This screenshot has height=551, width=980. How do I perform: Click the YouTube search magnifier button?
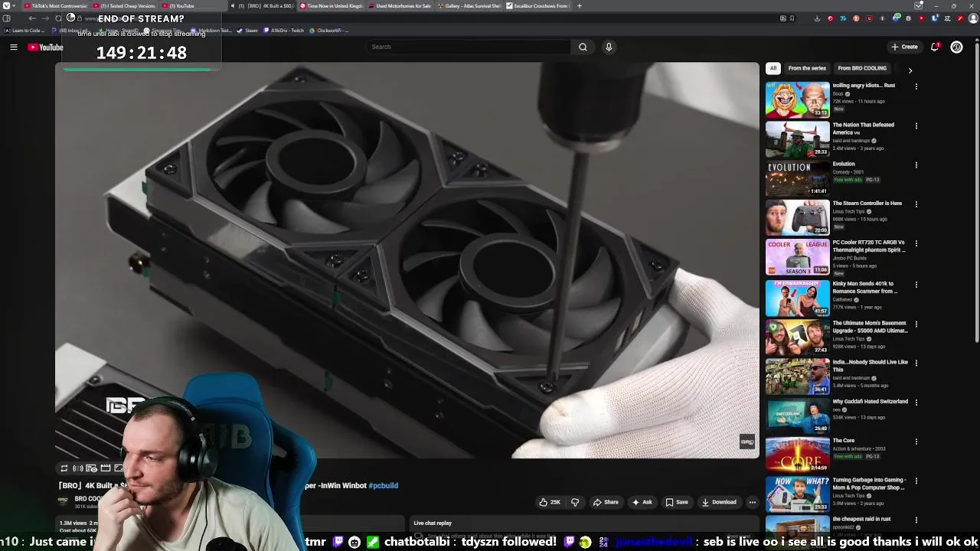click(x=583, y=47)
